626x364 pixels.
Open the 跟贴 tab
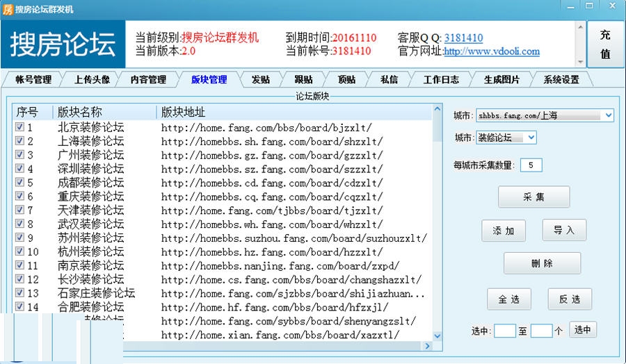coord(304,79)
